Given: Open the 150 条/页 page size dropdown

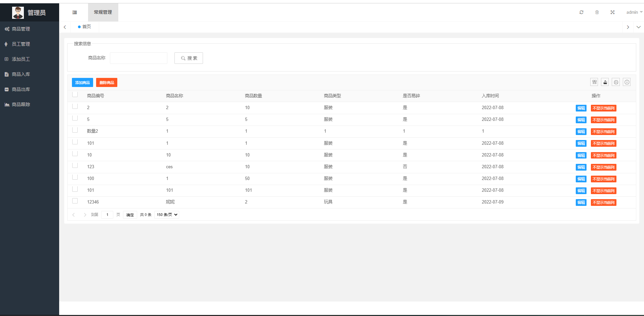Looking at the screenshot, I should pyautogui.click(x=167, y=215).
